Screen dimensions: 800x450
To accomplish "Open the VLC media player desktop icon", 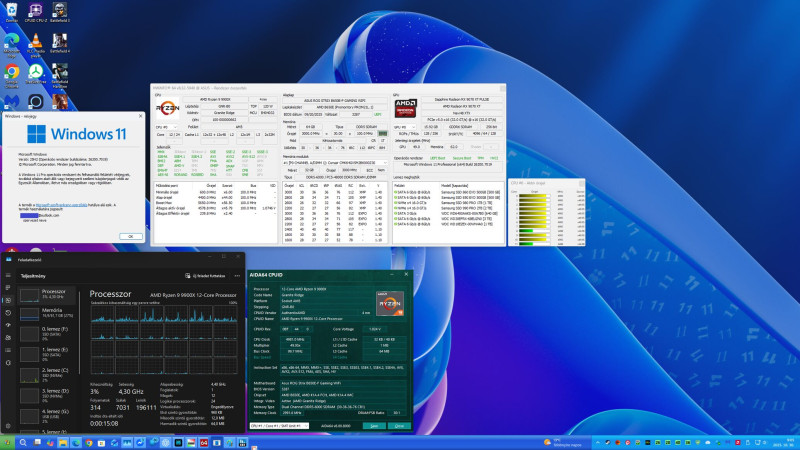I will (35, 40).
